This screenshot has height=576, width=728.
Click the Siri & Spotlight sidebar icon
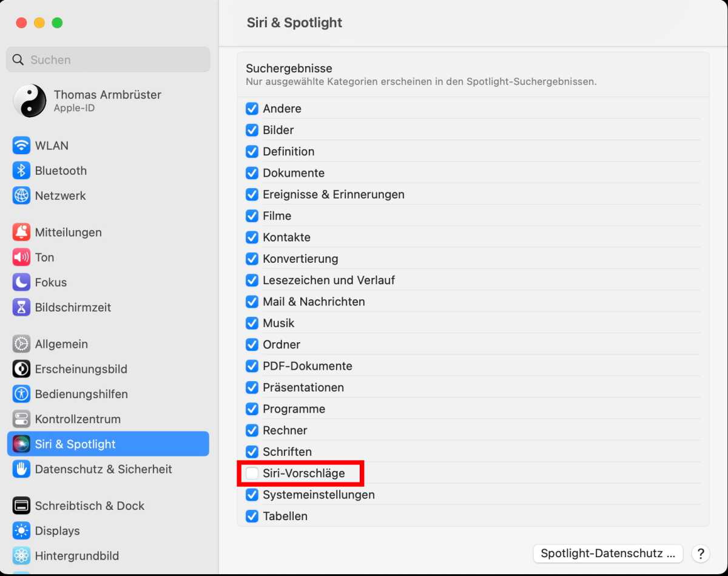(21, 444)
